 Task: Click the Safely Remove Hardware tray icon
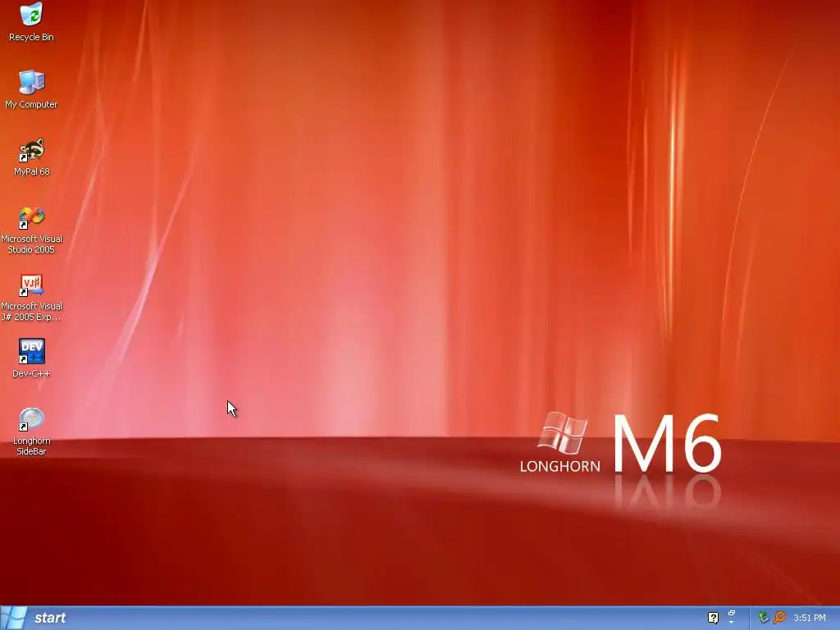[x=764, y=618]
